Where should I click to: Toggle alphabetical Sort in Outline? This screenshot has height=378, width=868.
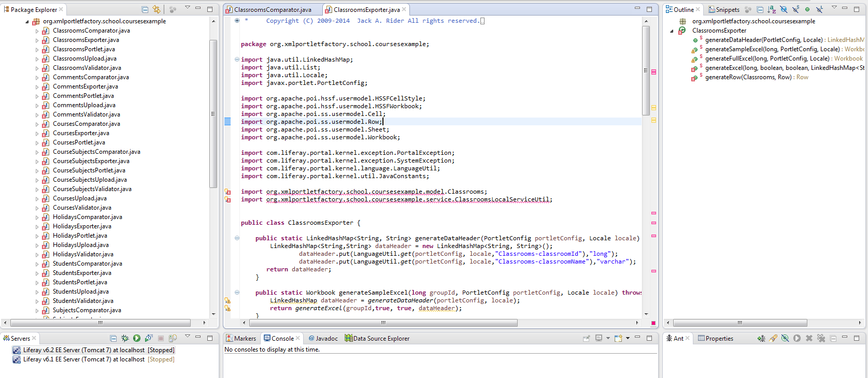click(x=772, y=9)
